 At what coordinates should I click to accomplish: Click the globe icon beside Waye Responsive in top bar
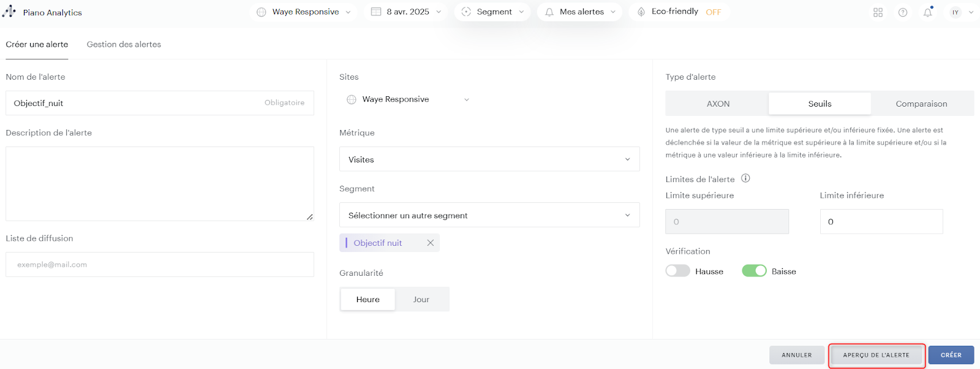pyautogui.click(x=262, y=12)
